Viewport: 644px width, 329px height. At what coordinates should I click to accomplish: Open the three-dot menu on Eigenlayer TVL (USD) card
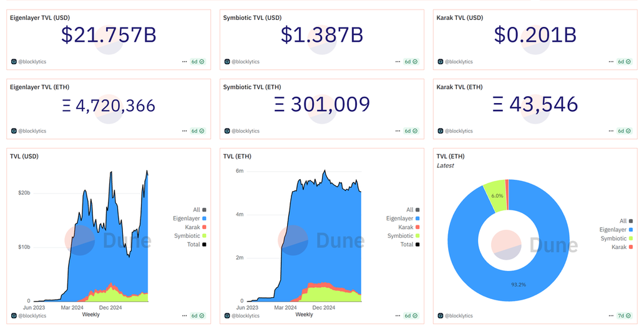185,62
